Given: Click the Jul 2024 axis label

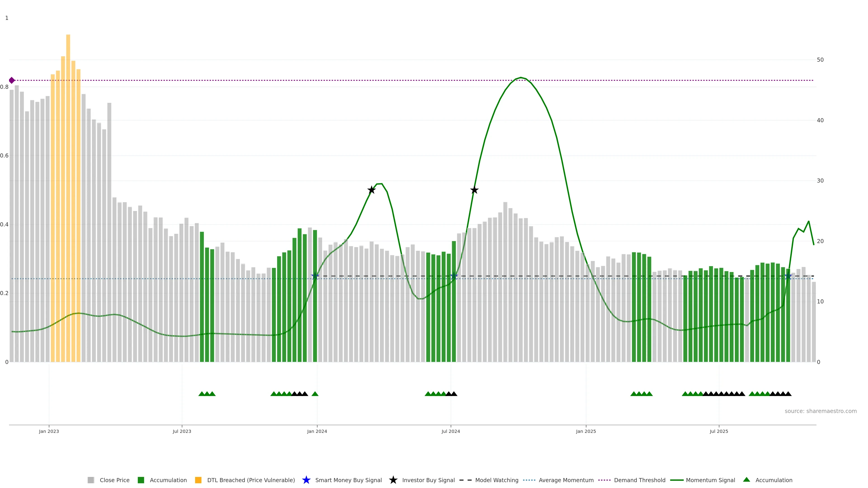Looking at the screenshot, I should (451, 431).
